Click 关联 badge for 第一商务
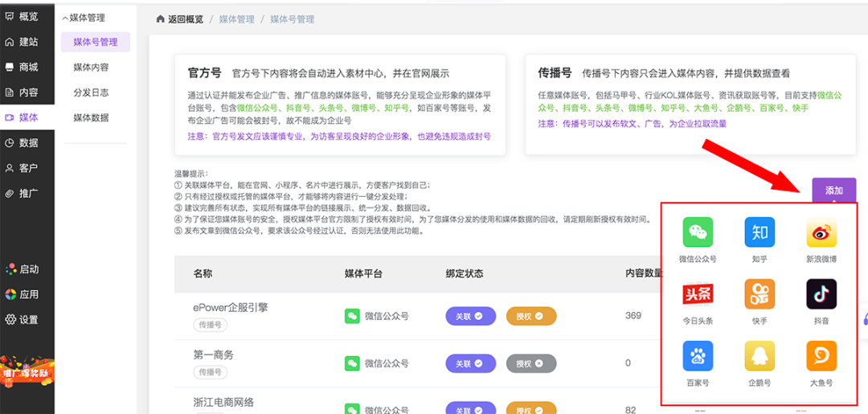The height and width of the screenshot is (414, 868). pyautogui.click(x=470, y=363)
